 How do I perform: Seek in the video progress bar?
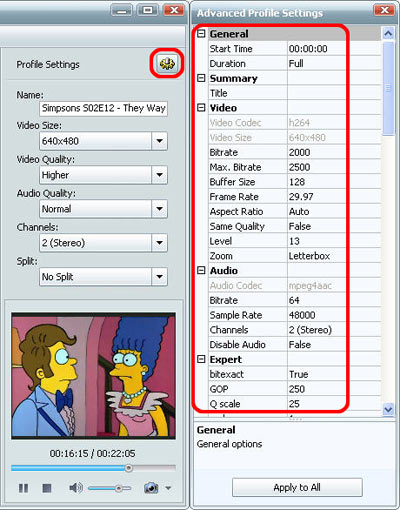(x=93, y=468)
